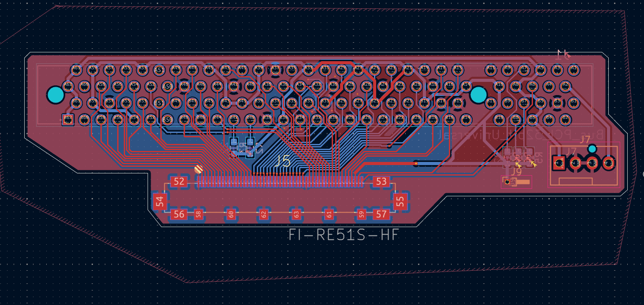The width and height of the screenshot is (644, 305).
Task: Click the left cyan mounting hole
Action: coord(56,94)
